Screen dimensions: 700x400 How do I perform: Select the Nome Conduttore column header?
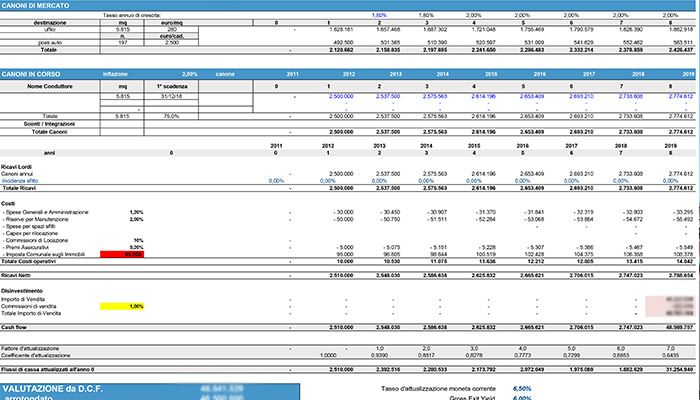(50, 87)
